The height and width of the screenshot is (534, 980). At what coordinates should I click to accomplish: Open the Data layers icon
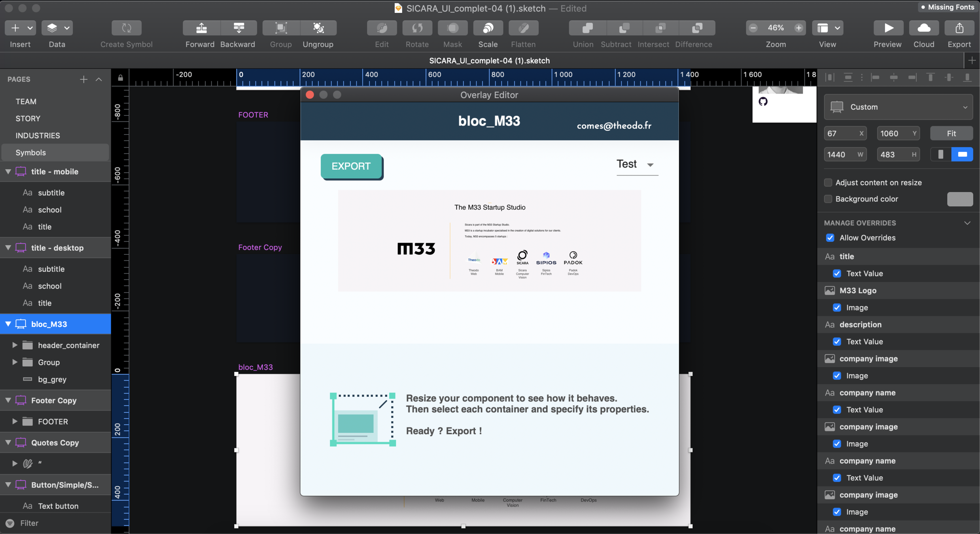tap(53, 28)
